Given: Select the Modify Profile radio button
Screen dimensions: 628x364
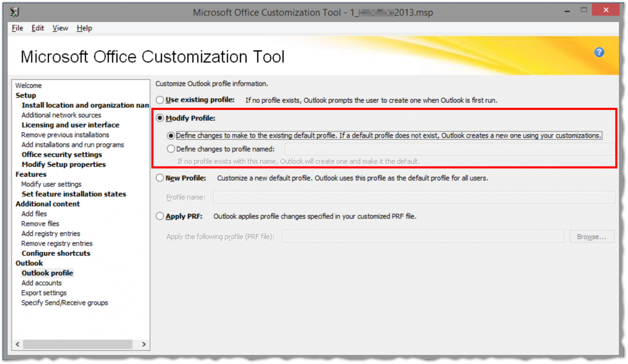Looking at the screenshot, I should (160, 118).
